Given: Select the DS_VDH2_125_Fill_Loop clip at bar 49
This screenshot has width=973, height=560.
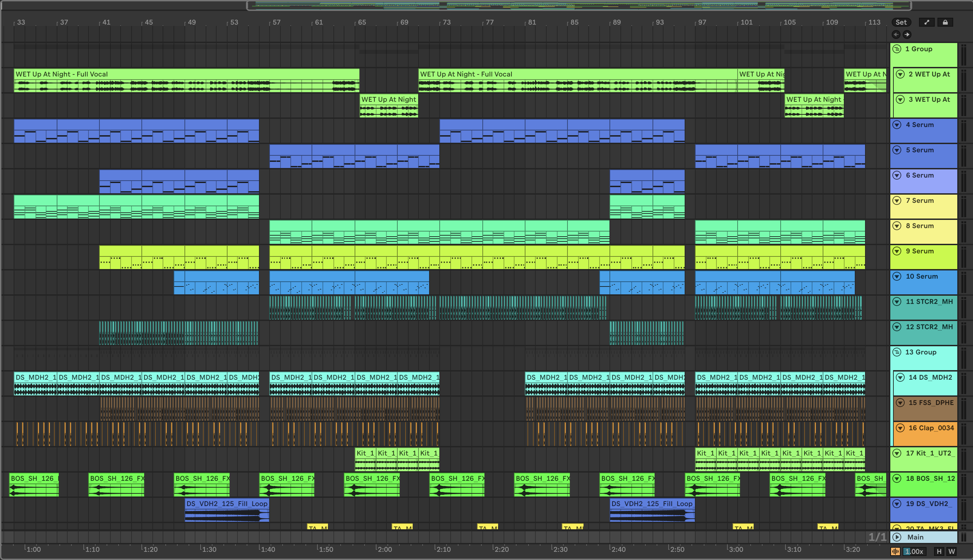Looking at the screenshot, I should pyautogui.click(x=226, y=503).
